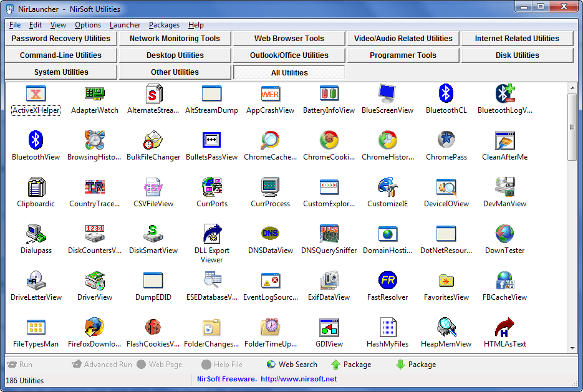Open the Edit menu
583x392 pixels.
pyautogui.click(x=36, y=25)
